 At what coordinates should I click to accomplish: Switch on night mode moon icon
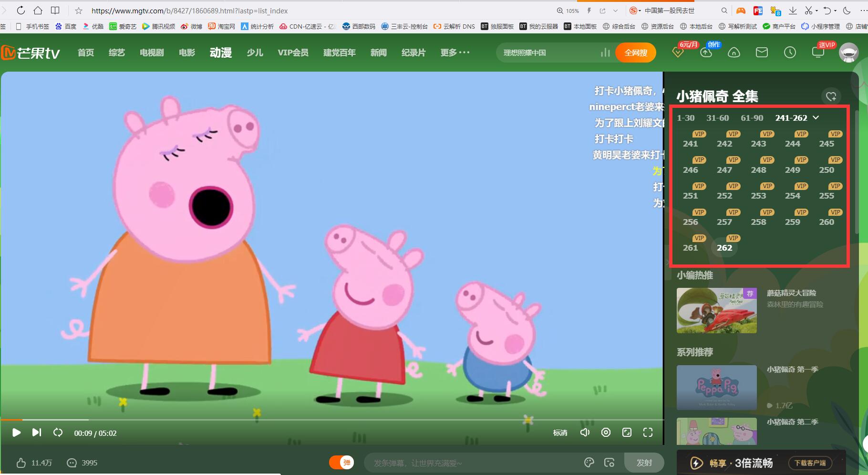tap(847, 11)
